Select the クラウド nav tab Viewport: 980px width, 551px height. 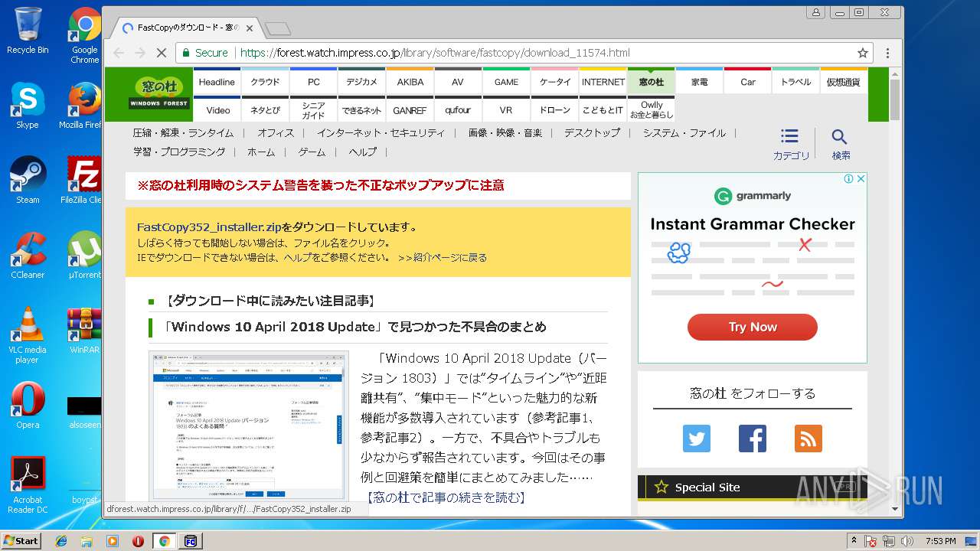point(266,82)
